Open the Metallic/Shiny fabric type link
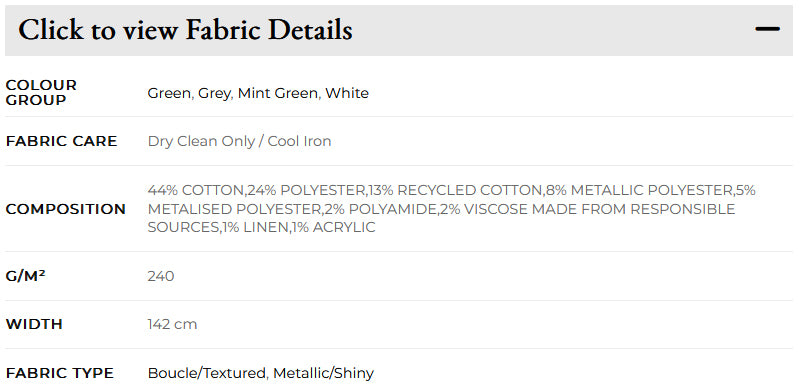Screen dimensions: 802x387 click(x=323, y=373)
